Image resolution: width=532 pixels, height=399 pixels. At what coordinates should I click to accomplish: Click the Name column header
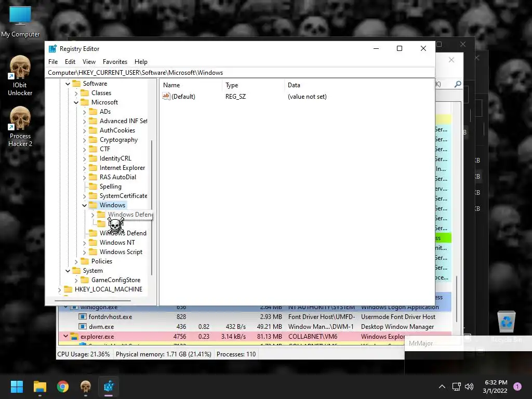click(x=191, y=85)
